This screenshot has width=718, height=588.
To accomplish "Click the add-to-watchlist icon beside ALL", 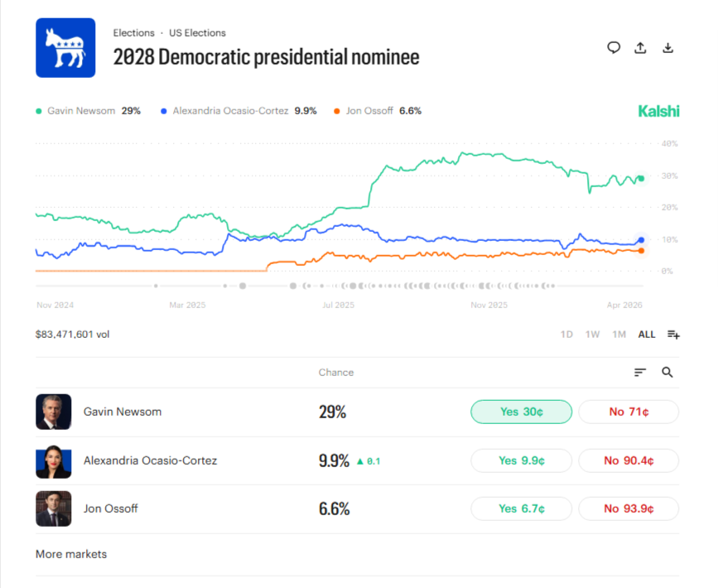I will pyautogui.click(x=672, y=335).
